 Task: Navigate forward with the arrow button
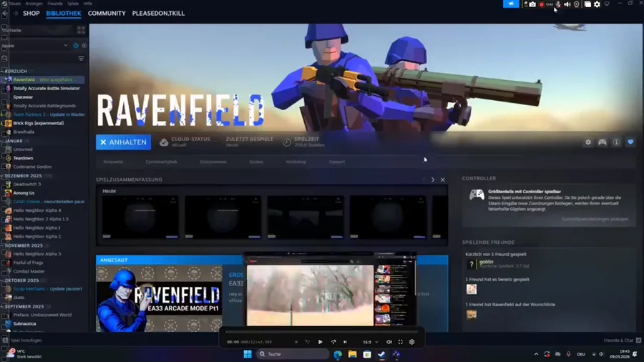click(15, 13)
